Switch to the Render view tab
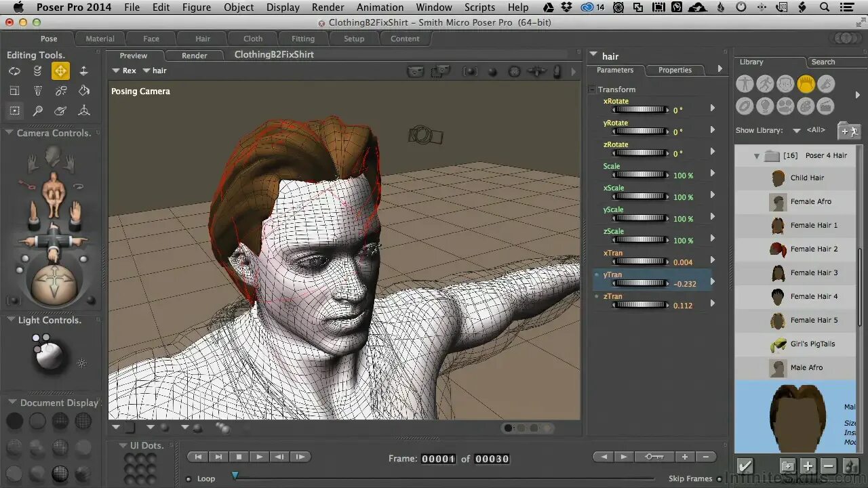This screenshot has height=488, width=868. point(194,56)
